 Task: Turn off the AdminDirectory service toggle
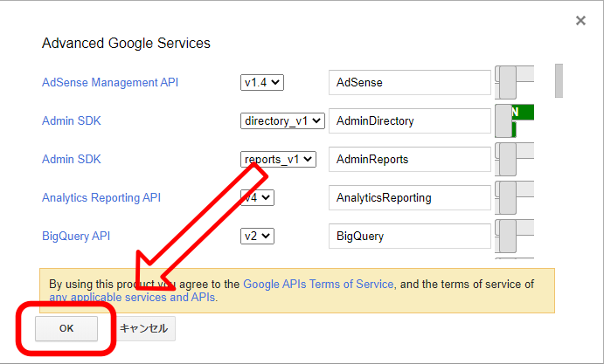pyautogui.click(x=514, y=120)
